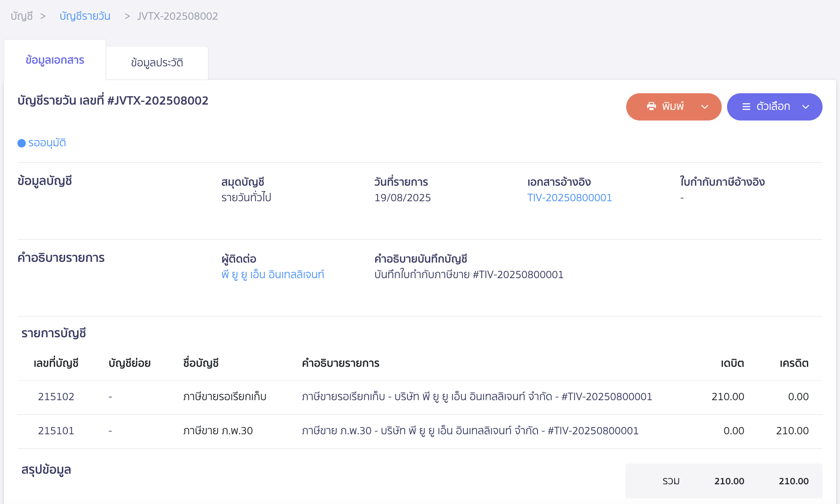
Task: Click credit 210.00 in 215101 row
Action: [792, 431]
